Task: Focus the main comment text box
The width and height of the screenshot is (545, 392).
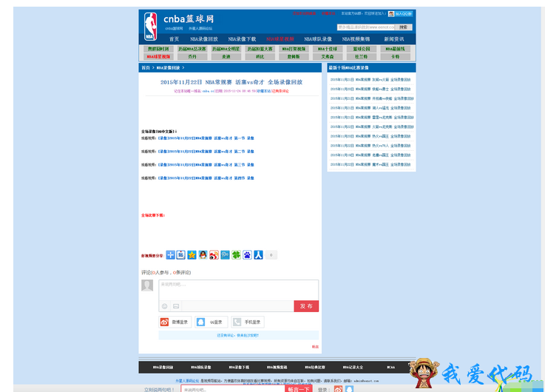Action: pos(238,290)
